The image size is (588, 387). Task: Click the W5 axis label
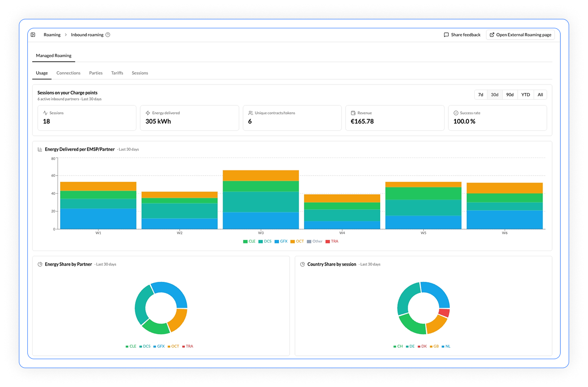click(x=423, y=233)
